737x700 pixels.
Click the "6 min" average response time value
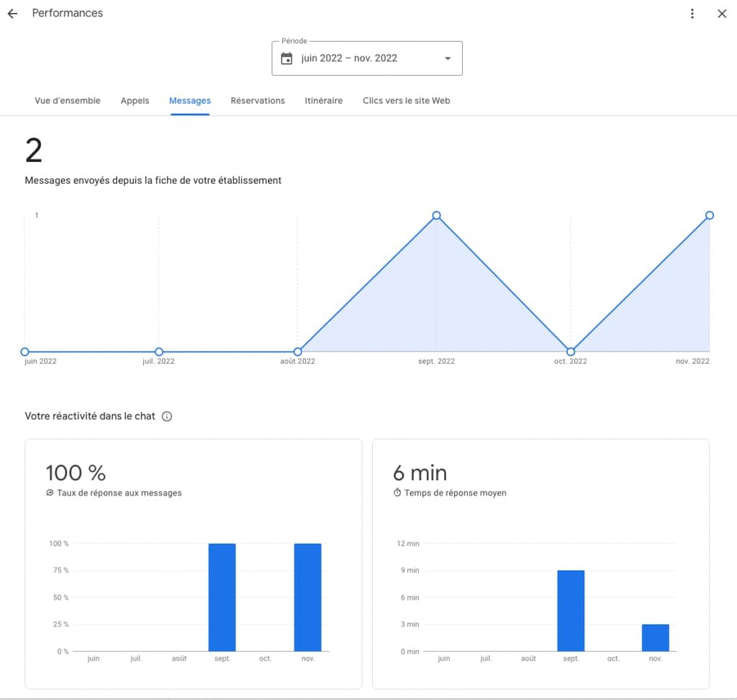[420, 472]
